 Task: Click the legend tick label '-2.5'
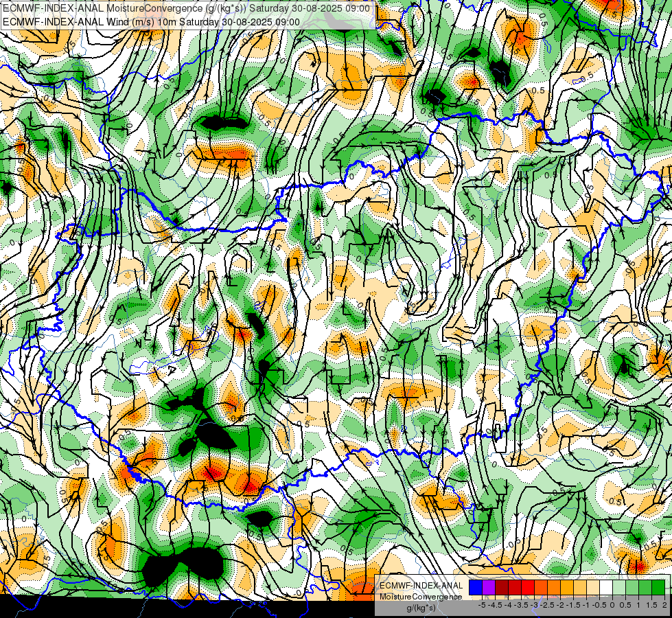click(x=547, y=605)
